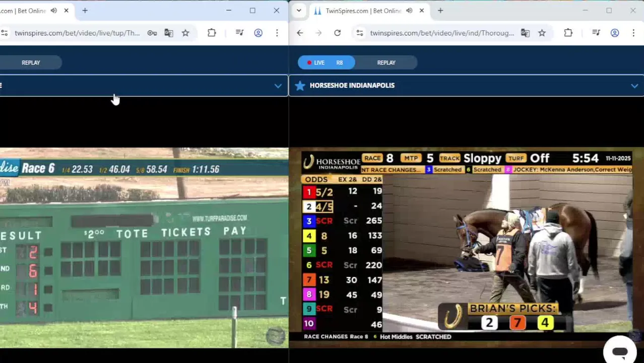The image size is (644, 363).
Task: Click translate page icon in left window
Action: click(168, 33)
